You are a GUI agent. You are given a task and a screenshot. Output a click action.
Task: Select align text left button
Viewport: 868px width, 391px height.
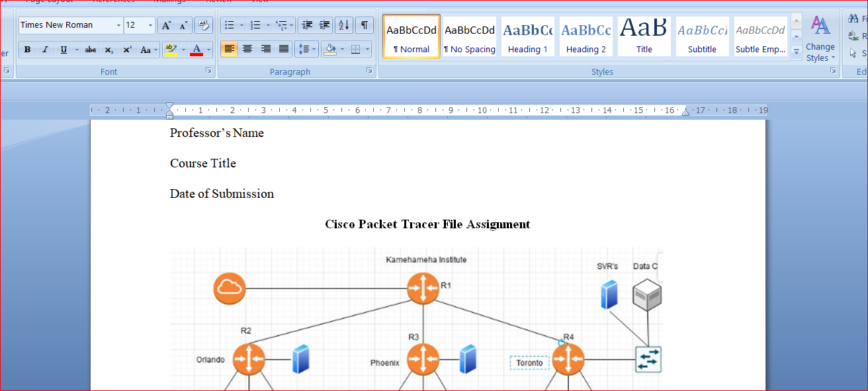pyautogui.click(x=229, y=49)
